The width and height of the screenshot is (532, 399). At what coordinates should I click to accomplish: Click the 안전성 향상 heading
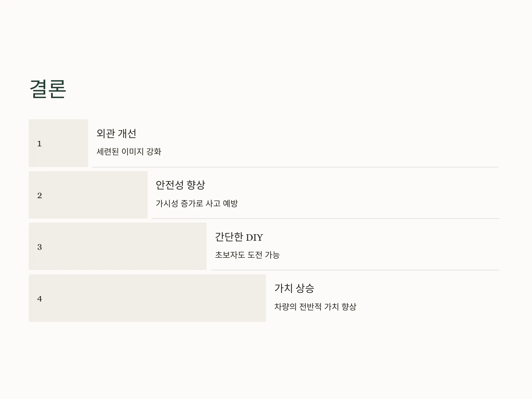coord(180,185)
